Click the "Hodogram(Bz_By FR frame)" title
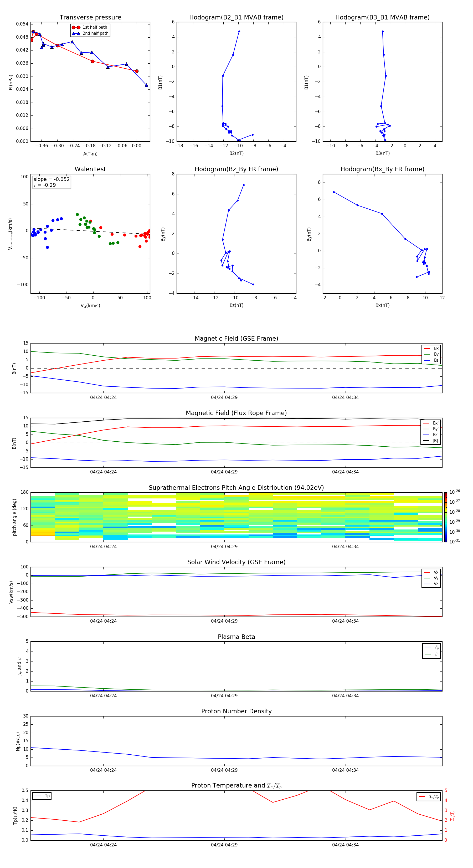Image resolution: width=473 pixels, height=868 pixels. (x=236, y=169)
